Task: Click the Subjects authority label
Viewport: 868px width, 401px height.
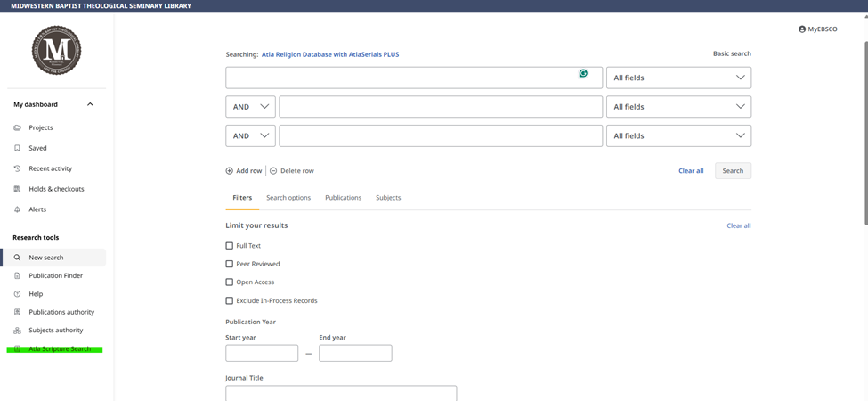Action: [56, 331]
